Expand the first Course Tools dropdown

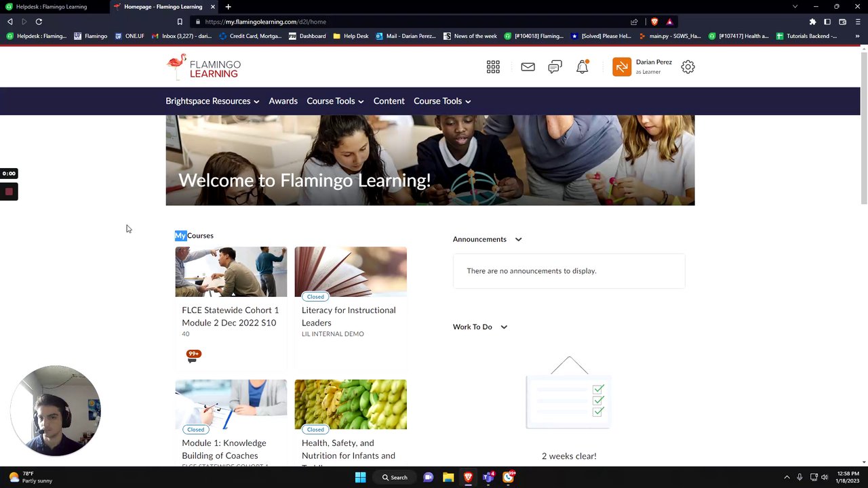click(x=335, y=101)
